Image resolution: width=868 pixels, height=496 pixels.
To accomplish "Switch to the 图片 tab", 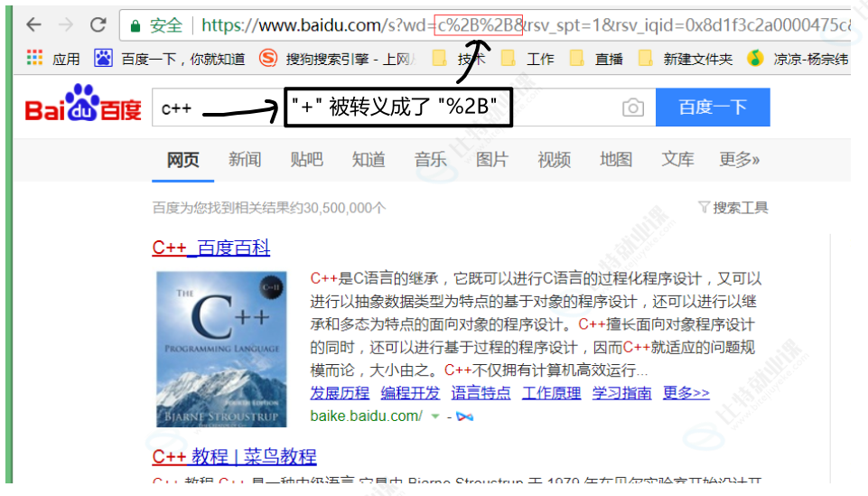I will 492,160.
